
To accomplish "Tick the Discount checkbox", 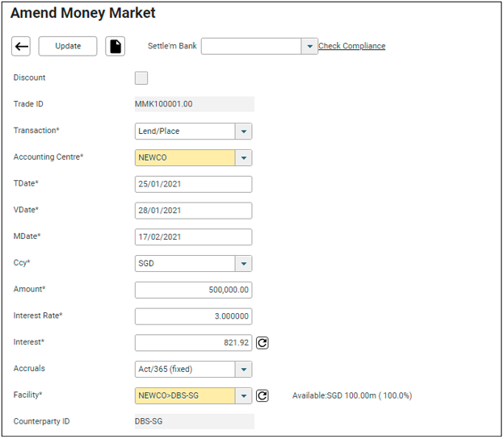I will click(x=141, y=78).
